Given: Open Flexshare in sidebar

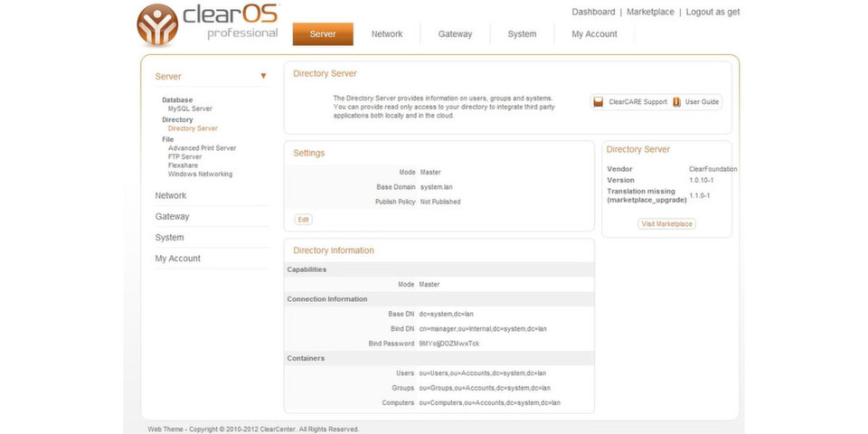Looking at the screenshot, I should pyautogui.click(x=183, y=165).
